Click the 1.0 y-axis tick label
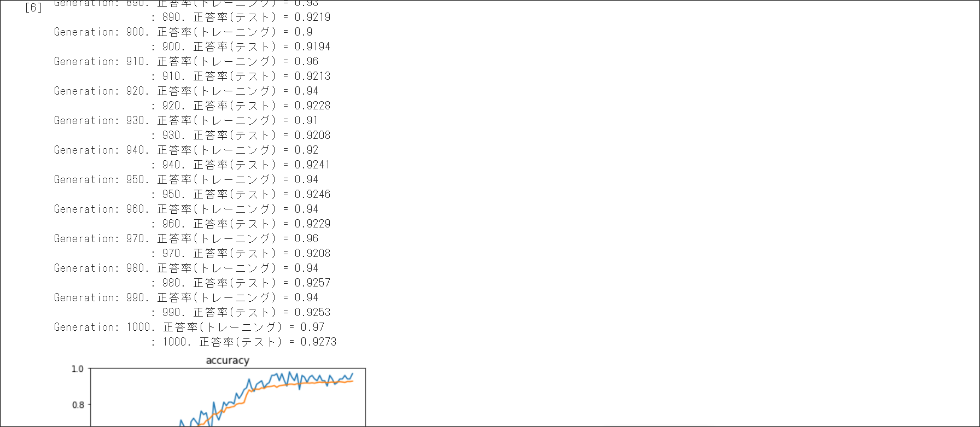 click(78, 368)
